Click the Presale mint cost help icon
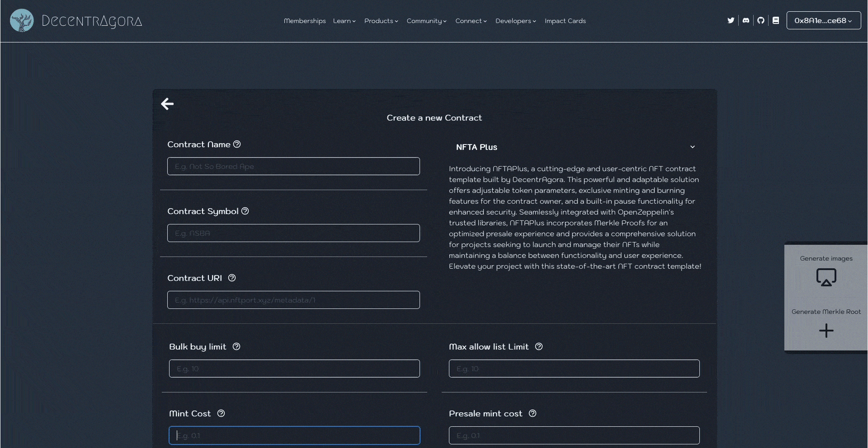This screenshot has height=448, width=868. 533,413
